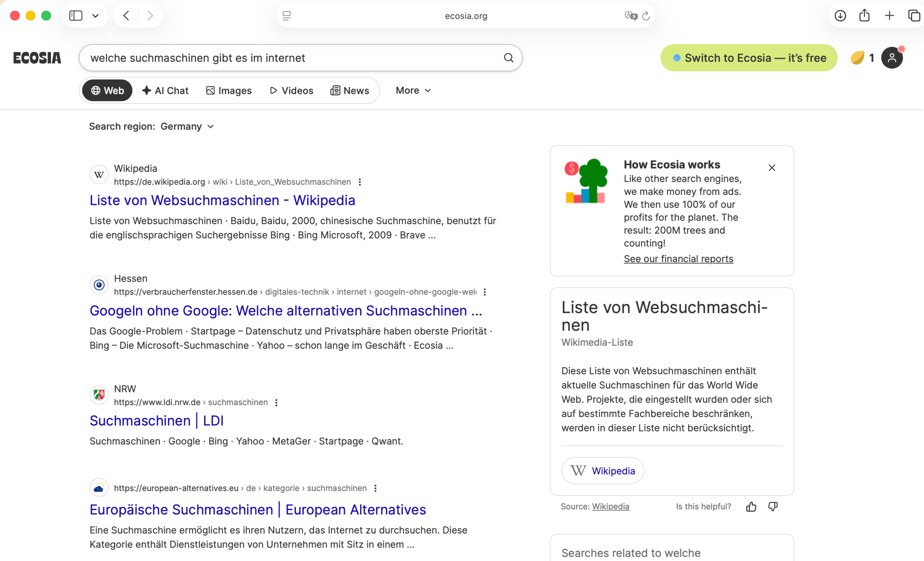Click the search magnifier icon in search box

509,58
